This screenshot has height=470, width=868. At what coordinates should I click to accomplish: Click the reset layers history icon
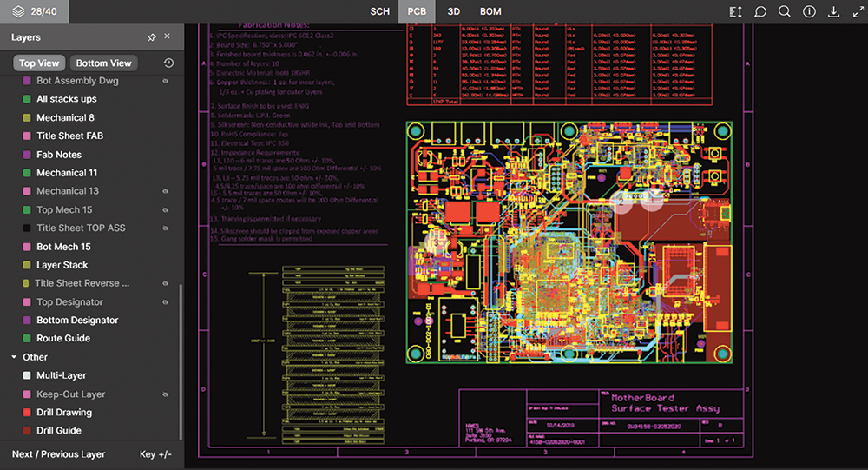[x=169, y=63]
